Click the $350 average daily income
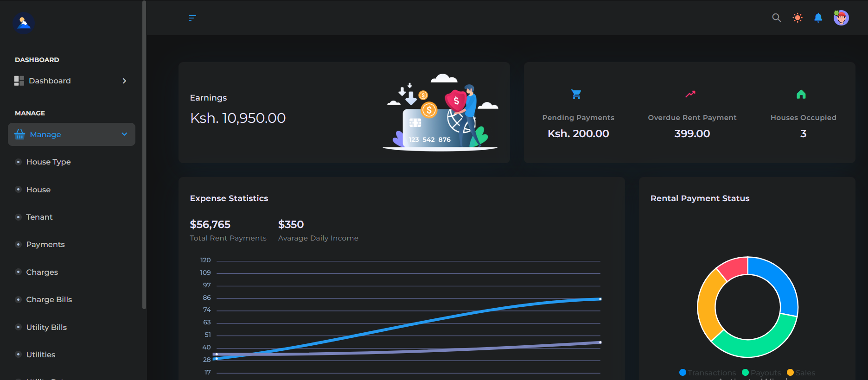 pyautogui.click(x=291, y=224)
